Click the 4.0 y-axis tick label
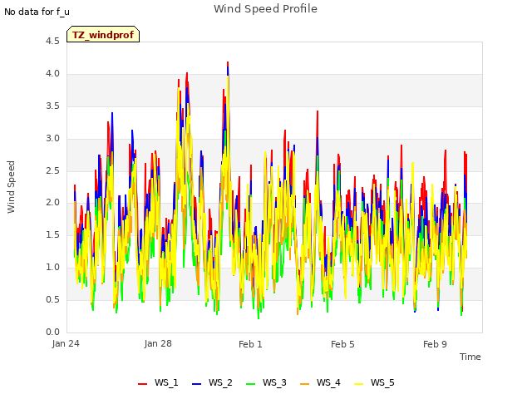Screen dimensions: 532x399 tap(52, 74)
